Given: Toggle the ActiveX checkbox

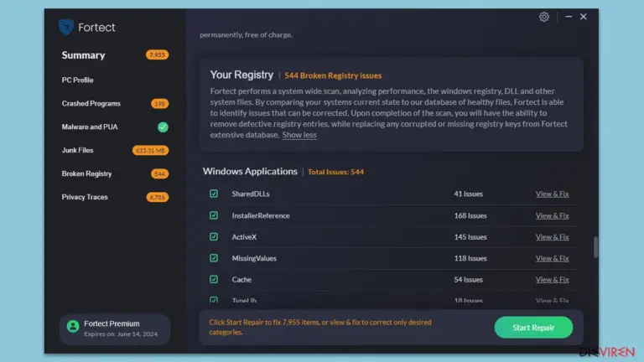Looking at the screenshot, I should tap(214, 237).
